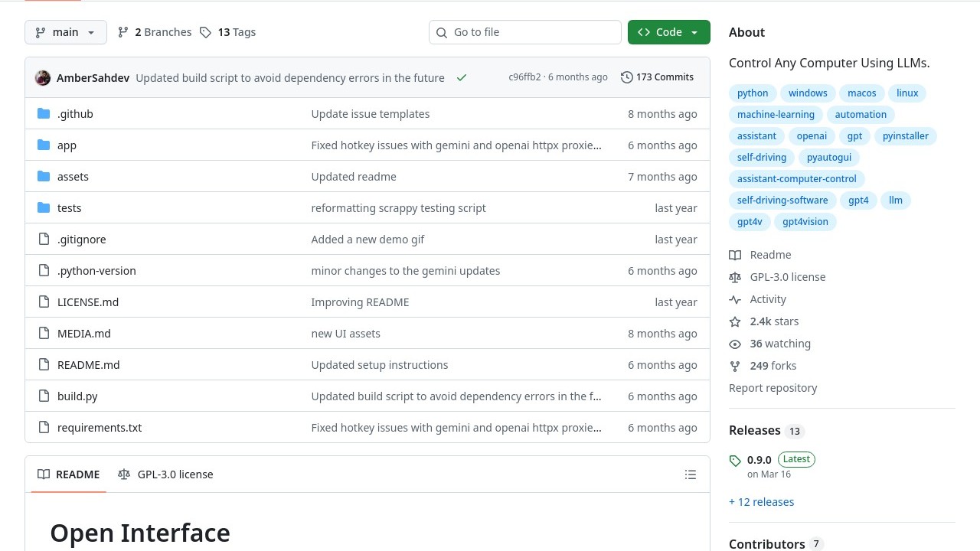This screenshot has width=980, height=551.
Task: Open the tests folder icon
Action: 44,208
